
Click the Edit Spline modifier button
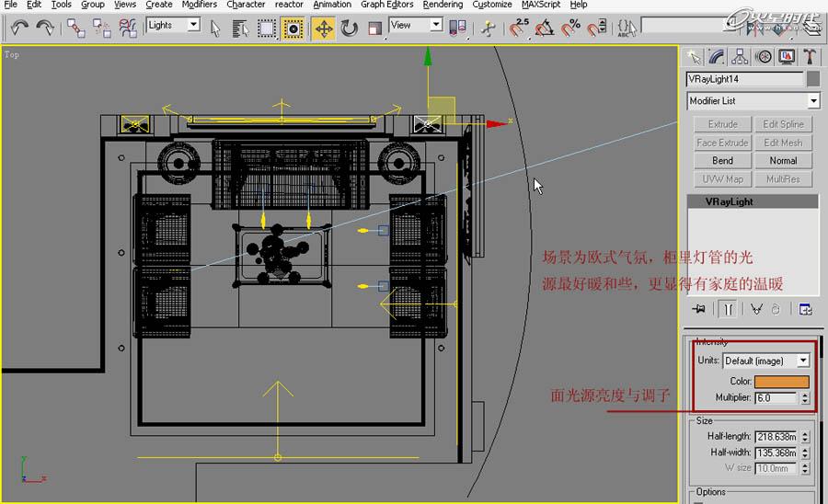tap(783, 124)
